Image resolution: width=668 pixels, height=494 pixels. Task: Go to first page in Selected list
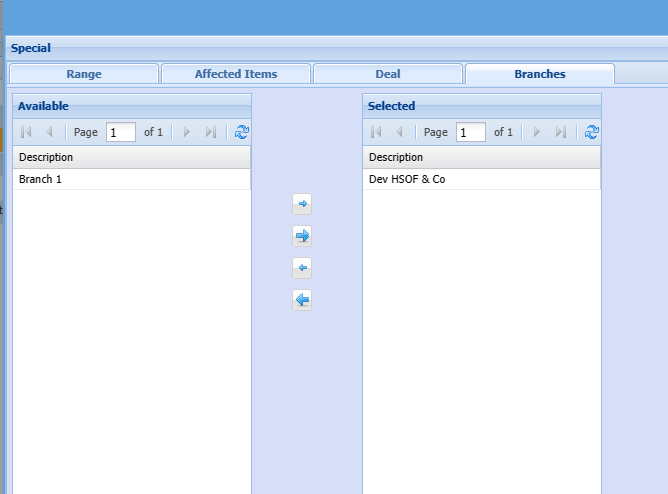point(376,132)
